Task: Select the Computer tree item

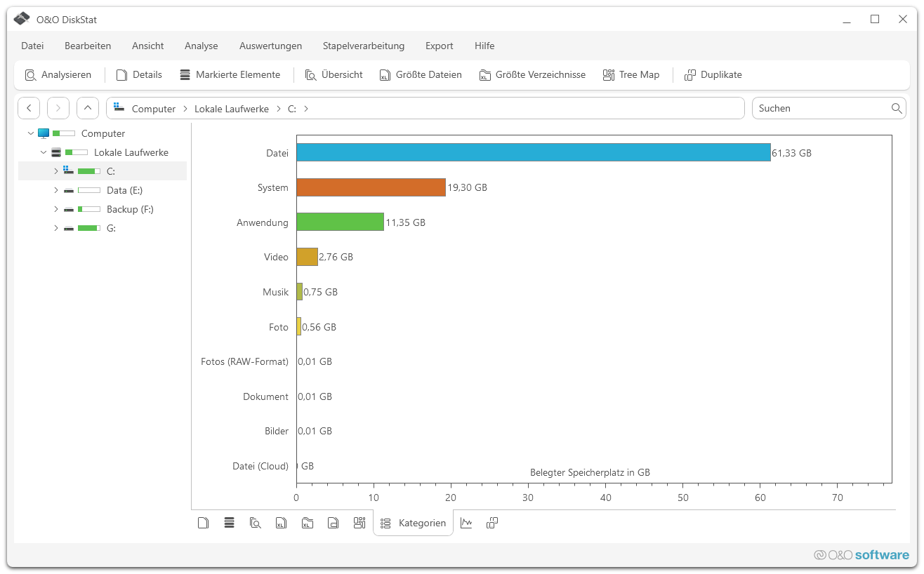Action: (x=103, y=133)
